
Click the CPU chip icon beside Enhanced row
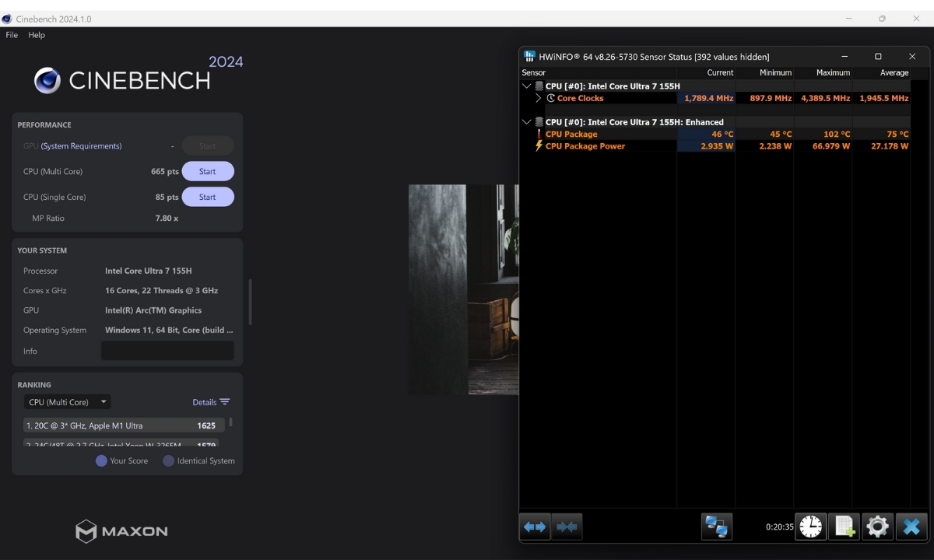pyautogui.click(x=539, y=122)
